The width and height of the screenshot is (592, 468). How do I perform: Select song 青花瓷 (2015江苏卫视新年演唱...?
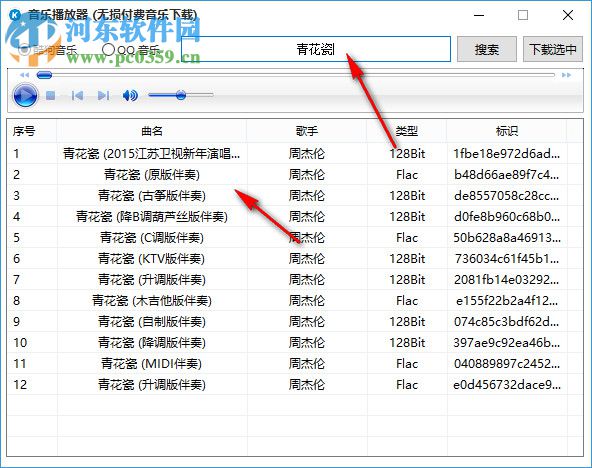pos(151,154)
